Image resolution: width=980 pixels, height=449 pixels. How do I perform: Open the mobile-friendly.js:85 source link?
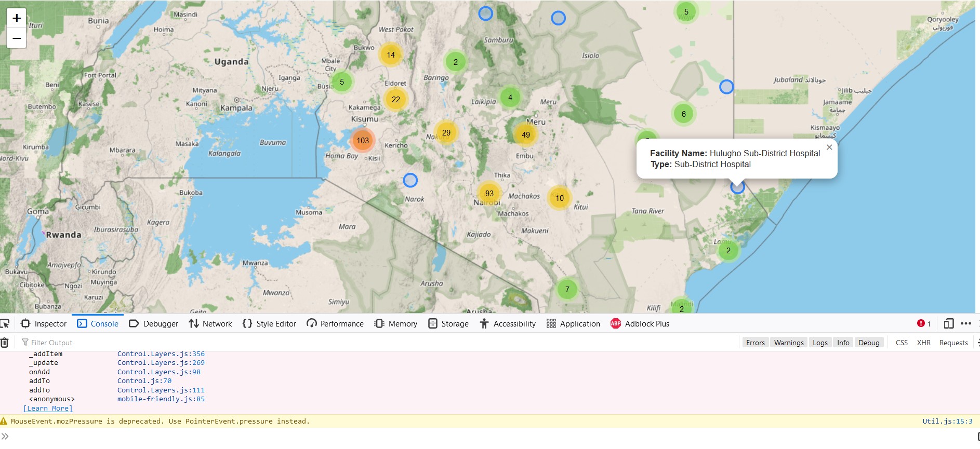pyautogui.click(x=161, y=399)
